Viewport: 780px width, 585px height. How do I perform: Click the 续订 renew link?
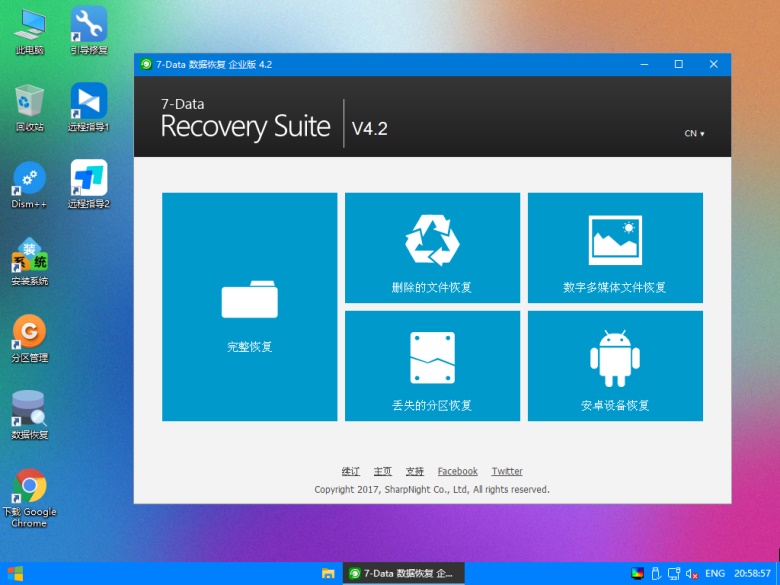[350, 471]
